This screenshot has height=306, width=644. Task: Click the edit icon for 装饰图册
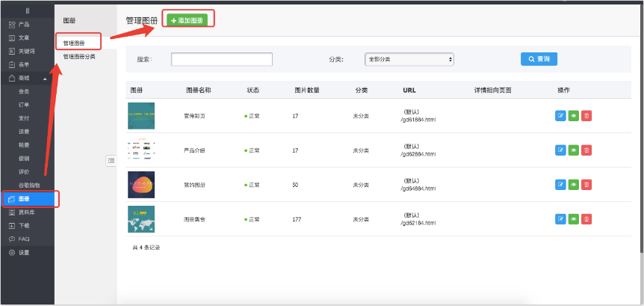click(x=561, y=185)
